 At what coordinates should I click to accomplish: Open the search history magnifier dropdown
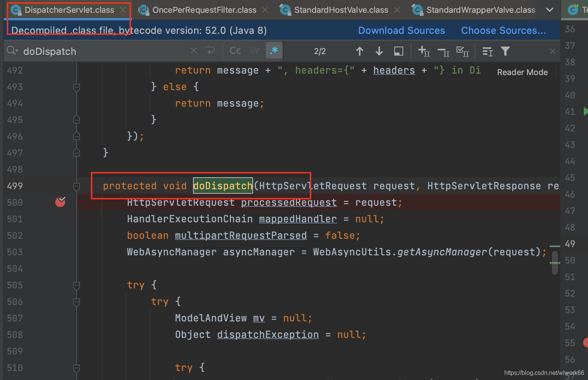12,51
